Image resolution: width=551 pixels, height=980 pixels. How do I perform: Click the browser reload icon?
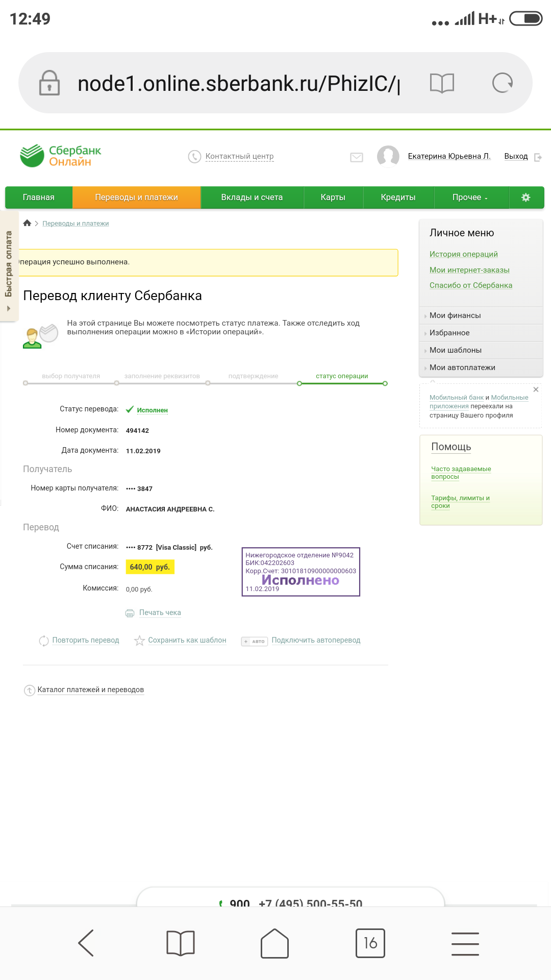click(503, 83)
